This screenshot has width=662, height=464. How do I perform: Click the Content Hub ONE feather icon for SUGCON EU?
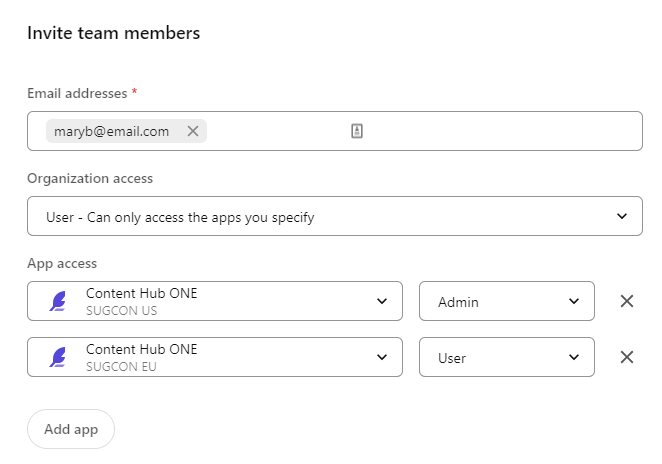pyautogui.click(x=58, y=357)
